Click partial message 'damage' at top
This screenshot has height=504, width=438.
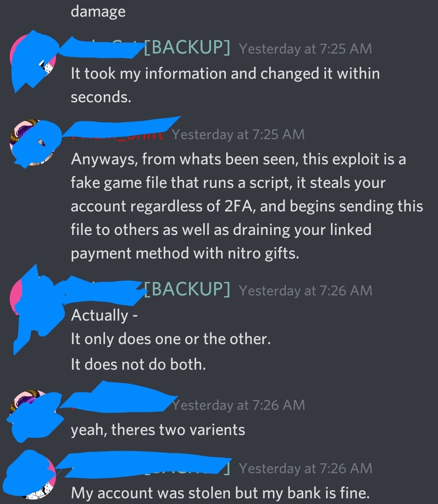pyautogui.click(x=98, y=11)
